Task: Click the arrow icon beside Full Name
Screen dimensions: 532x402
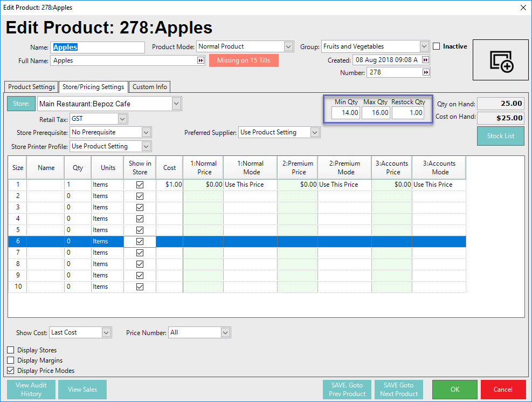Action: click(x=201, y=61)
